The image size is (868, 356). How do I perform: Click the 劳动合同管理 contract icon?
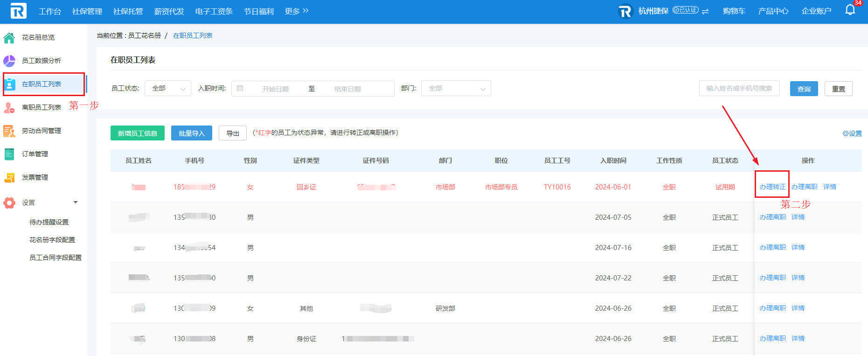[9, 131]
